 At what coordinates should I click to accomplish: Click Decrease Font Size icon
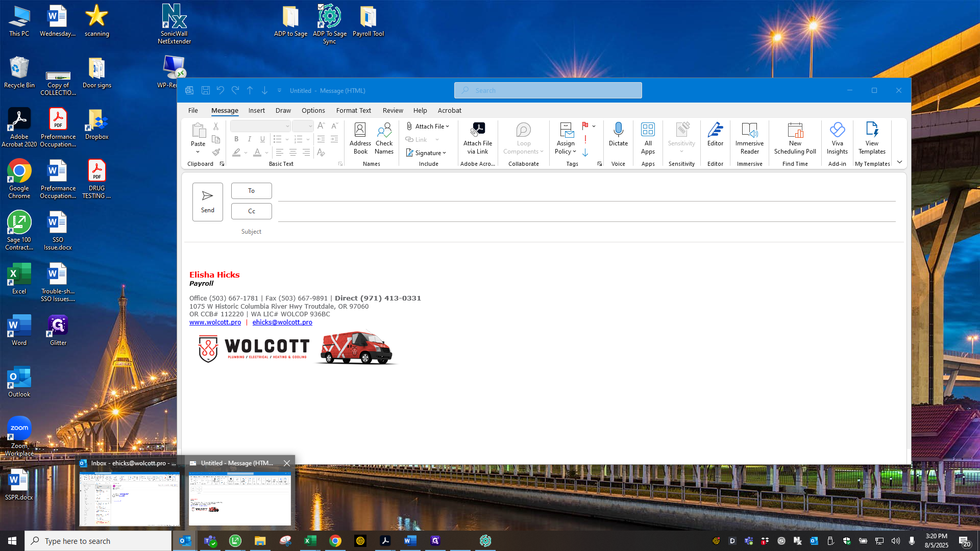click(x=334, y=126)
